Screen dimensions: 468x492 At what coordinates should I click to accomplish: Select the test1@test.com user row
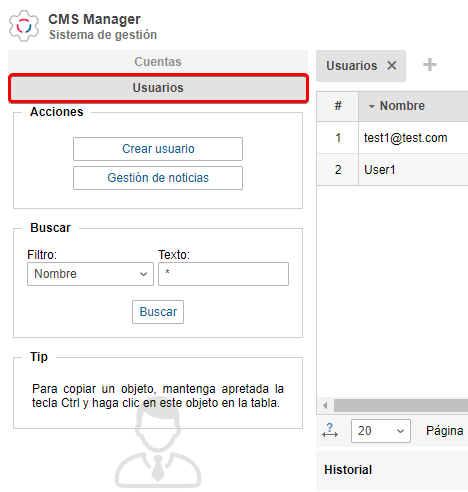click(392, 138)
